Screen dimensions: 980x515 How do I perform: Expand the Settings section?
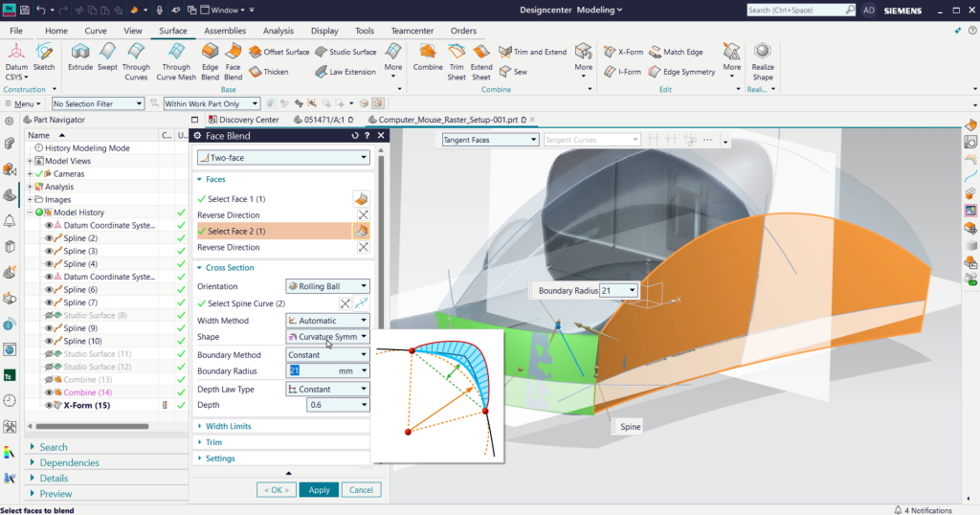click(220, 459)
